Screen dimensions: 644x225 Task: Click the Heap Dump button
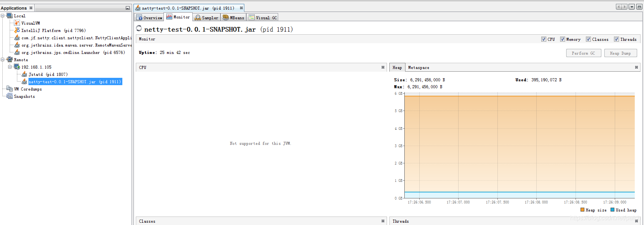pos(620,53)
